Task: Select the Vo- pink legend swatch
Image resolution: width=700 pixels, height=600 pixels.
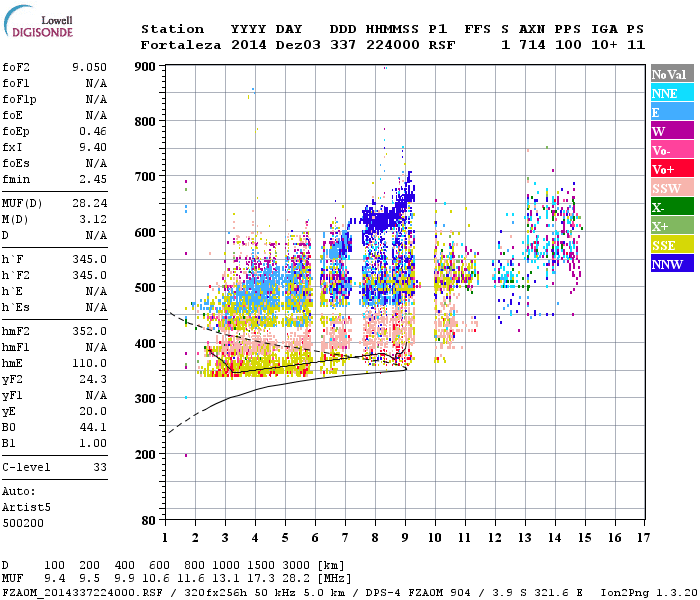Action: (672, 150)
